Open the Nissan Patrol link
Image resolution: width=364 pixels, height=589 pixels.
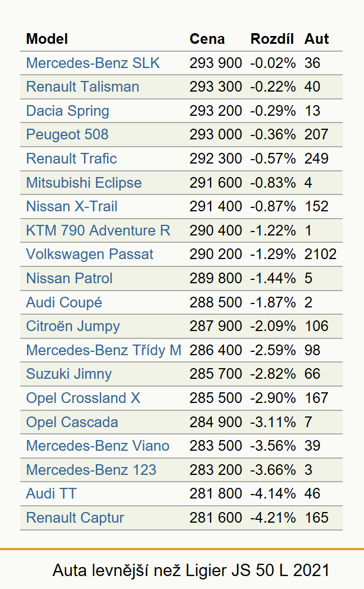[x=70, y=278]
